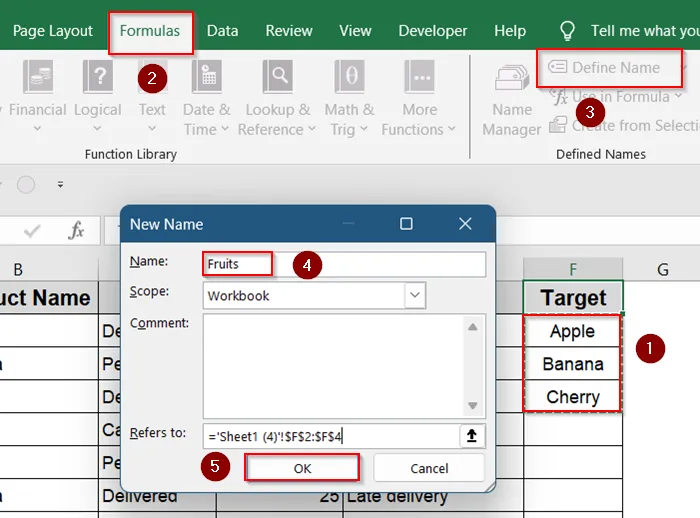This screenshot has width=700, height=518.
Task: Click the Tell me lightbulb icon
Action: tap(567, 31)
